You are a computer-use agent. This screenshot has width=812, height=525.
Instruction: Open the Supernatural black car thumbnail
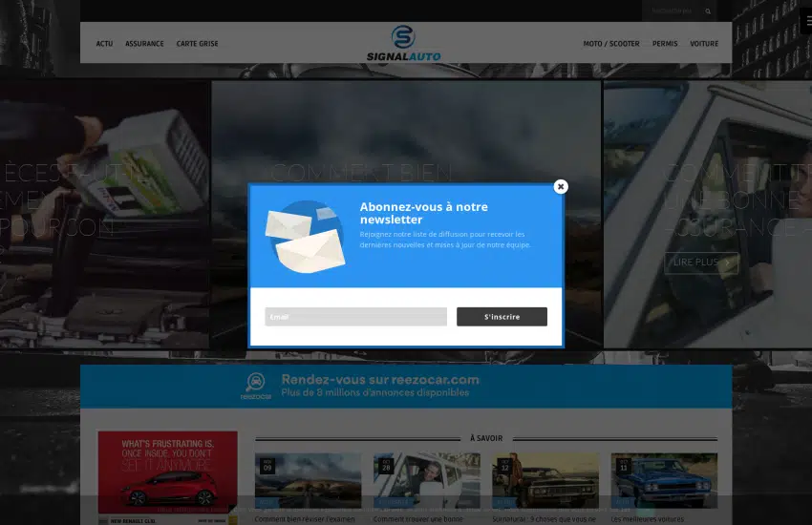(545, 480)
